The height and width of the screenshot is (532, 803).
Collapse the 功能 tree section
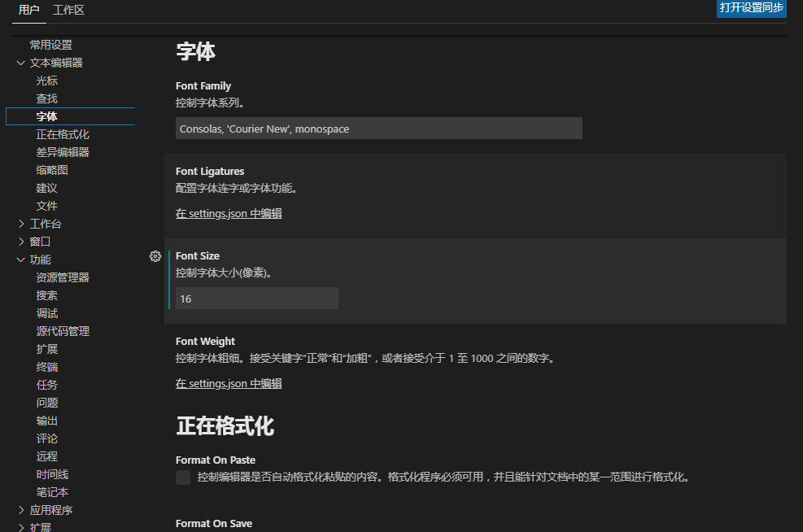21,259
